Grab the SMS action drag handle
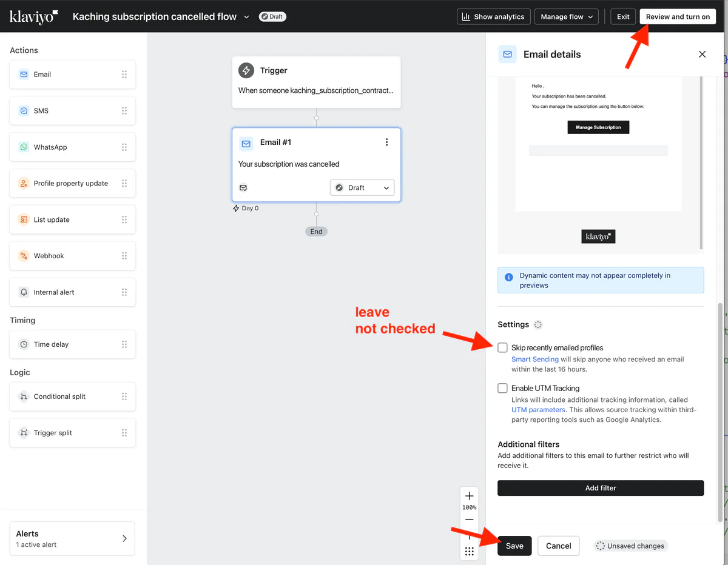This screenshot has height=565, width=728. (124, 111)
